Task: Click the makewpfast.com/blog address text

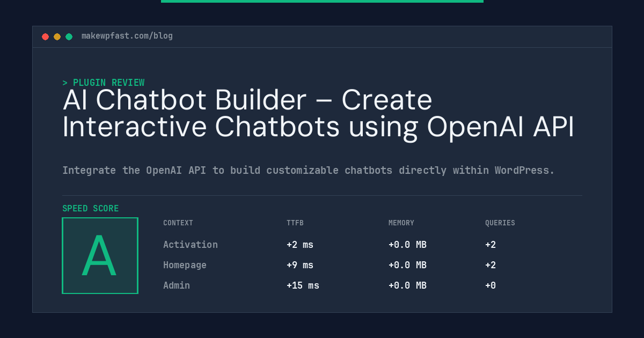Action: 127,36
